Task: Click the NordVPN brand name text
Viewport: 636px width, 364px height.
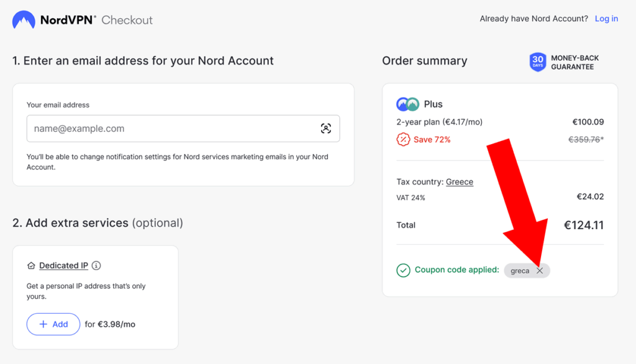Action: [68, 20]
